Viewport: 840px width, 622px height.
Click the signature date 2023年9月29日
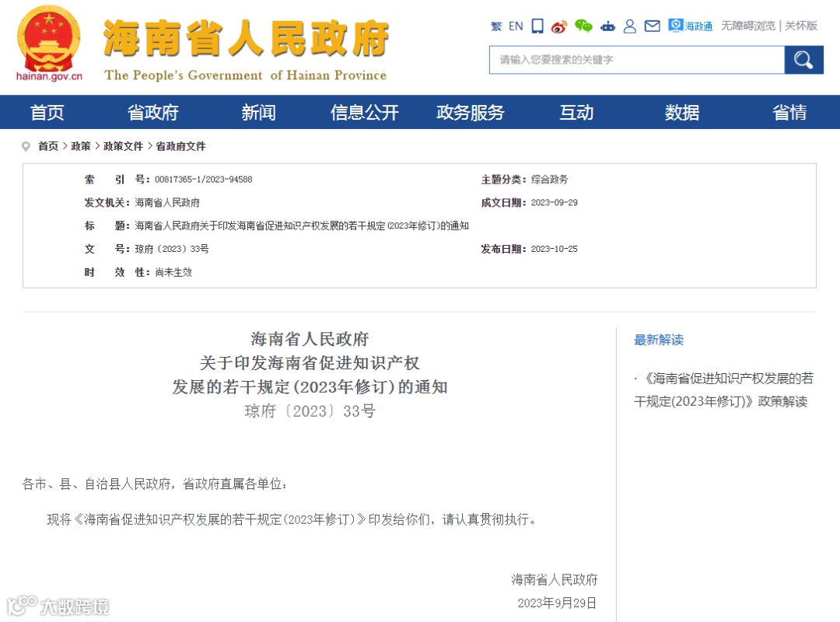557,603
